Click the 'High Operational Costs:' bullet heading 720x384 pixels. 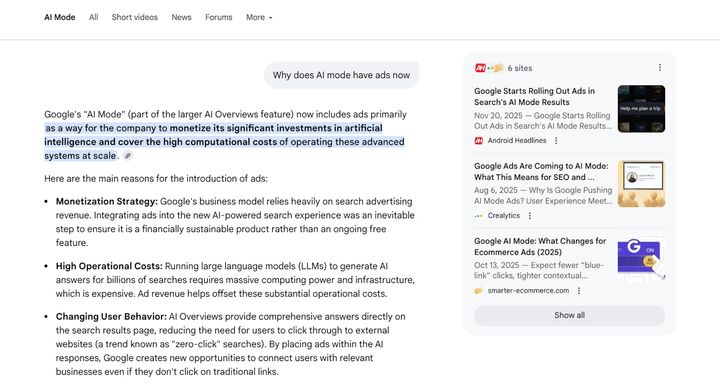109,266
